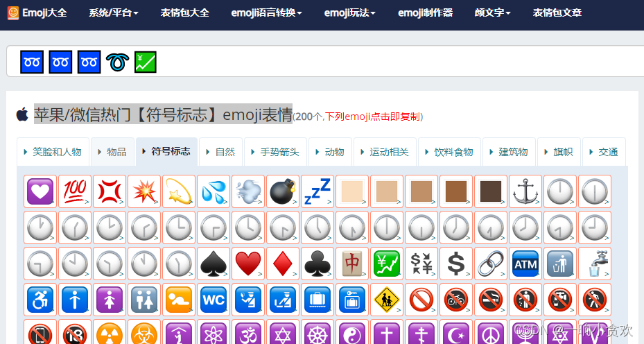The height and width of the screenshot is (344, 644).
Task: Copy the no smoking emoji
Action: [490, 300]
